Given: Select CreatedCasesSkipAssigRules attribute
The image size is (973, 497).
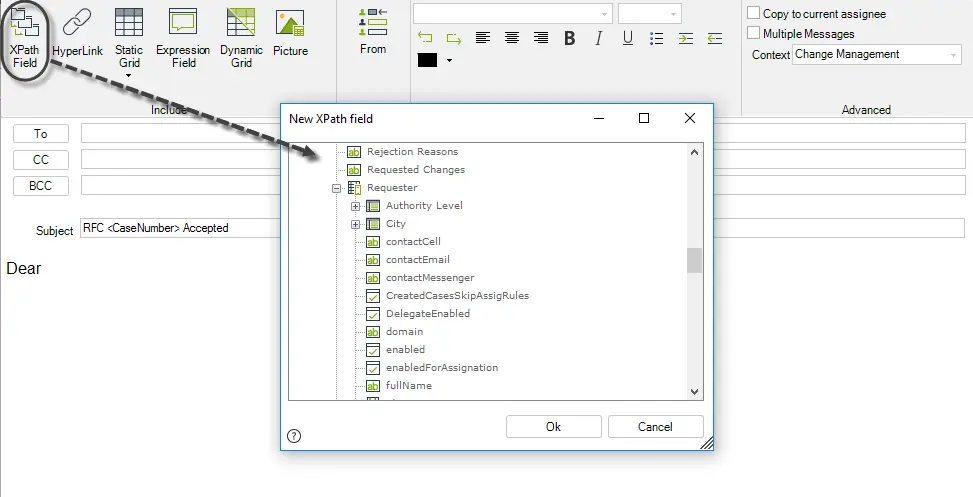Looking at the screenshot, I should tap(457, 295).
